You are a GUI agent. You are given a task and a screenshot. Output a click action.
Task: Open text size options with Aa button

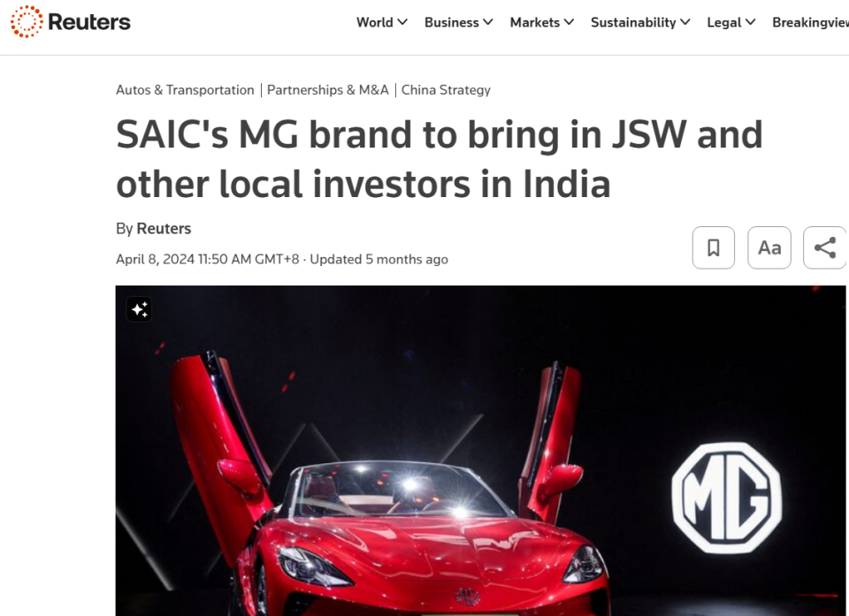(769, 248)
